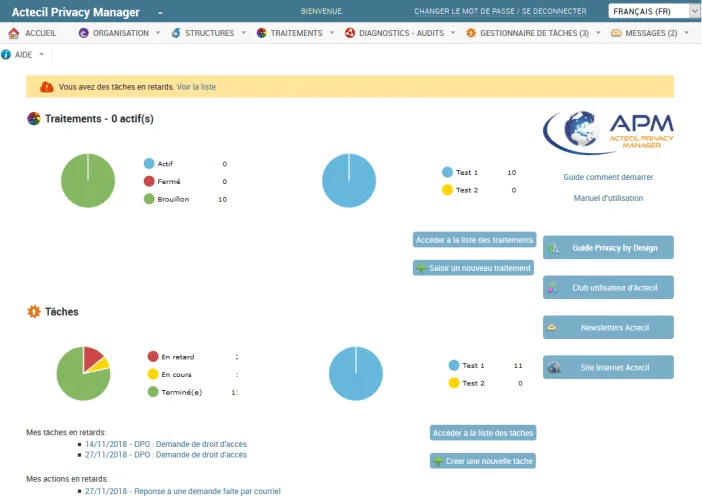Click the green Brouillon legend swatch
The width and height of the screenshot is (702, 500).
pos(149,199)
